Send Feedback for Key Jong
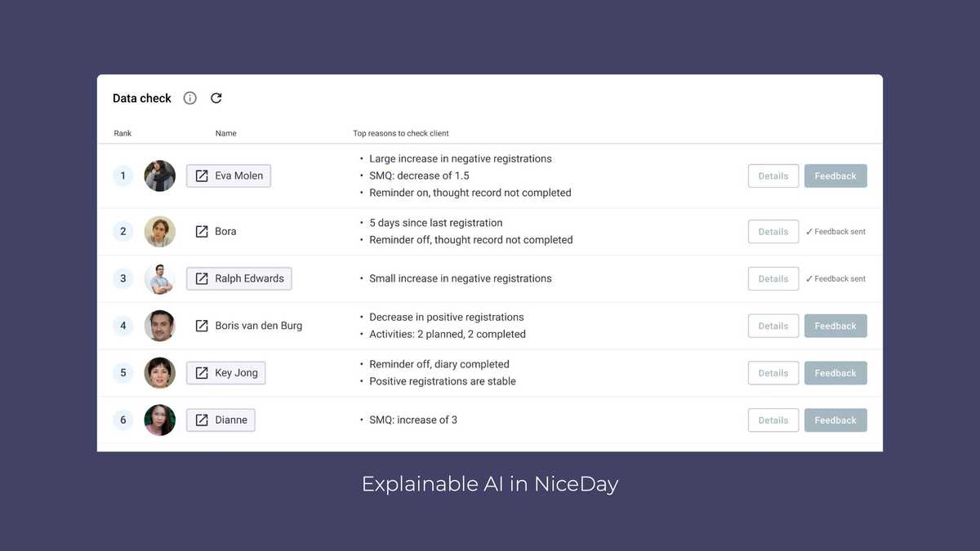The image size is (980, 551). 835,372
